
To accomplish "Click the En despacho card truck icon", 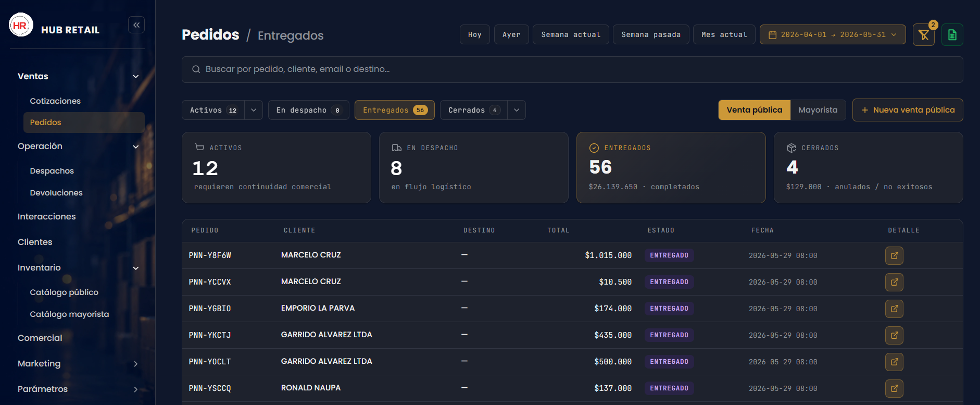I will coord(397,148).
